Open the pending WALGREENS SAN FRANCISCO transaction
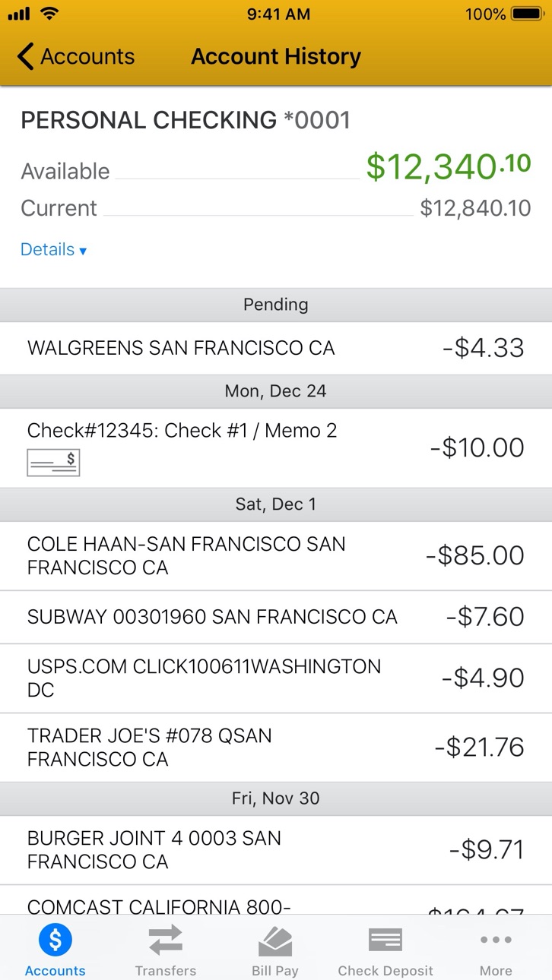The image size is (552, 980). [276, 348]
